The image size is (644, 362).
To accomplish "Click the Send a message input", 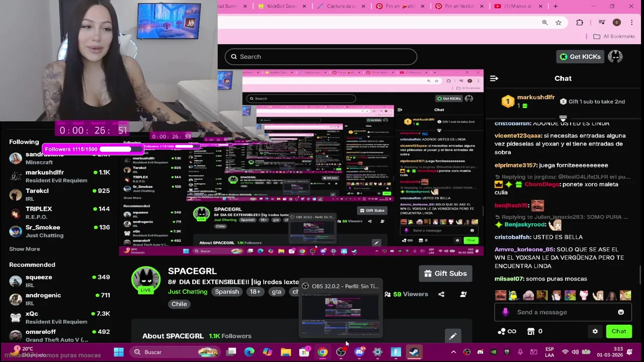I will tap(562, 312).
